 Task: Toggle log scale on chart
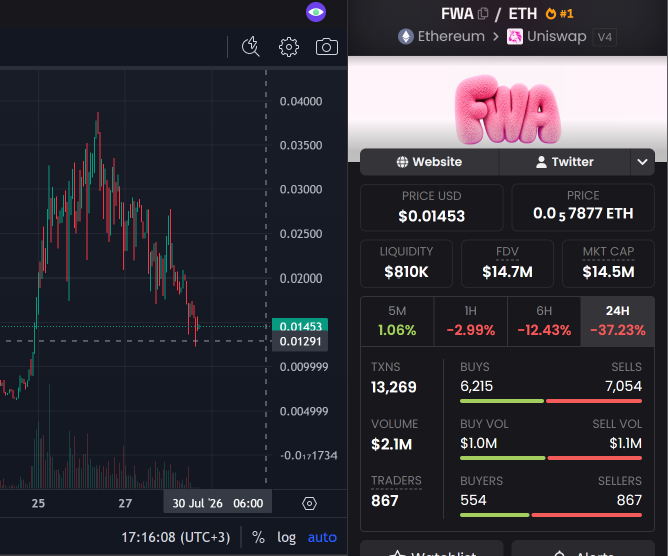pos(286,537)
